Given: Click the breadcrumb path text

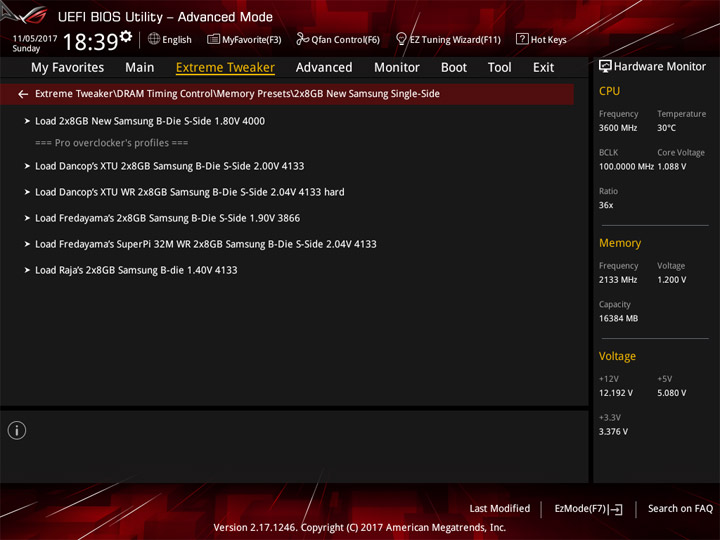Looking at the screenshot, I should pos(237,94).
